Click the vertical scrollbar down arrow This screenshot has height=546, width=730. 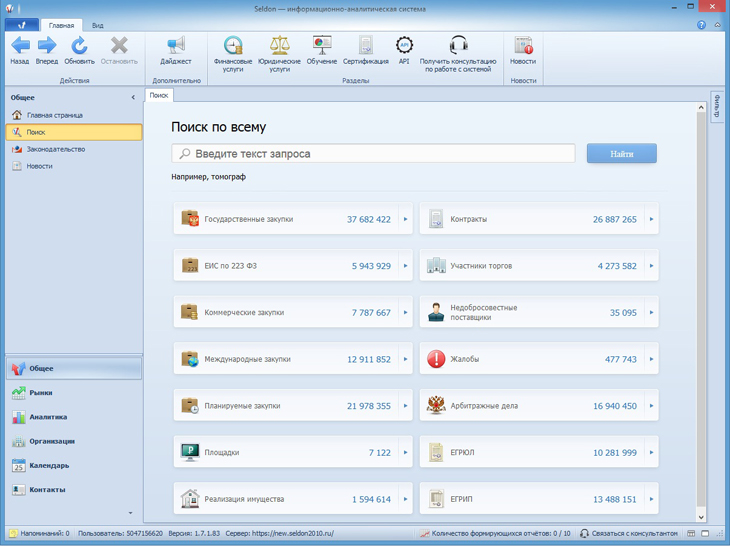701,517
